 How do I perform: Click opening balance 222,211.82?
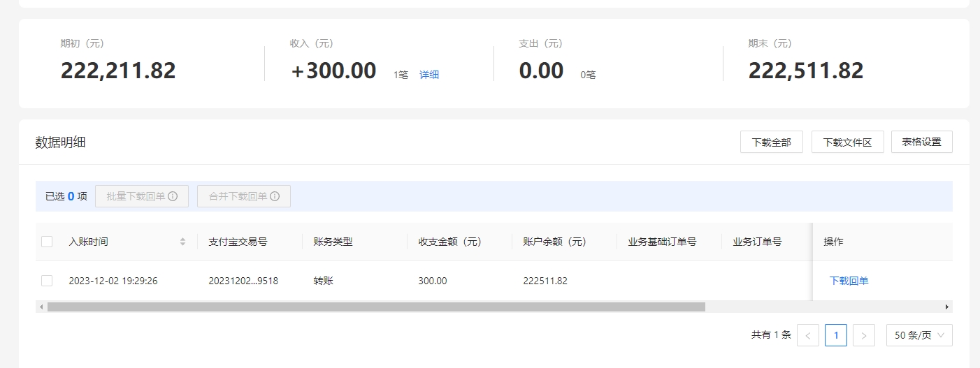point(118,71)
